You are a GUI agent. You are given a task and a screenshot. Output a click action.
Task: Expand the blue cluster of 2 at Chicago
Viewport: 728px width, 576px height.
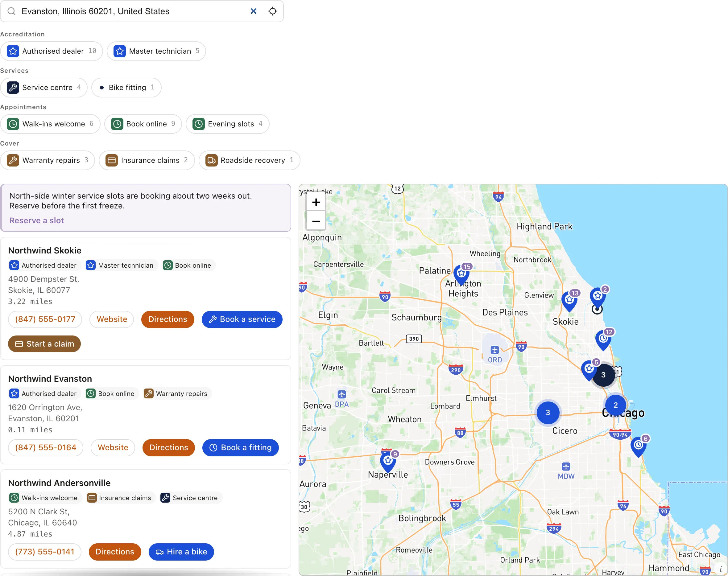[616, 405]
